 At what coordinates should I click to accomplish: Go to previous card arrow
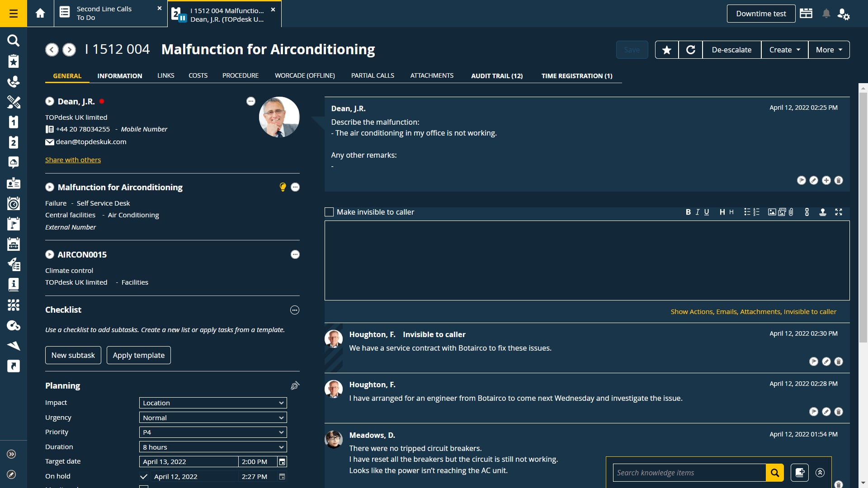[52, 50]
